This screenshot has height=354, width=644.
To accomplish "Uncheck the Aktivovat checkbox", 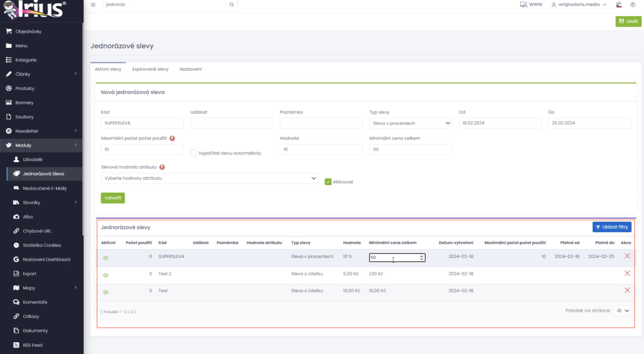I will [328, 182].
